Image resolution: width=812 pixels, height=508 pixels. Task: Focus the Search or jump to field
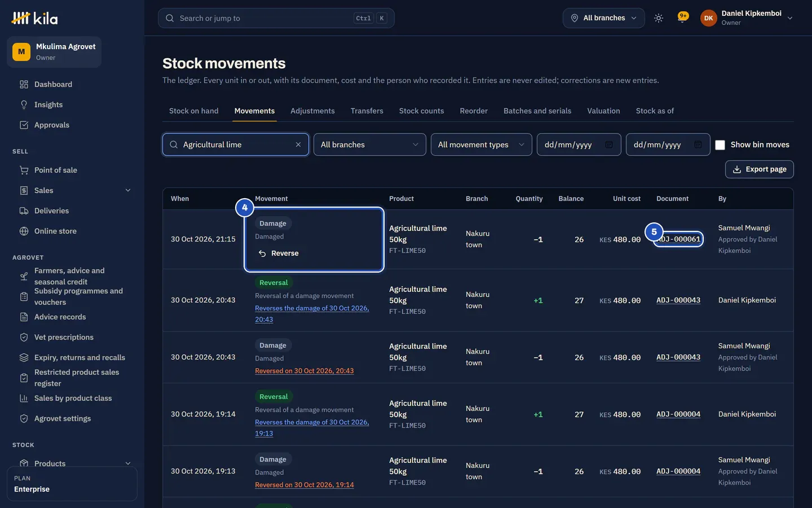point(276,18)
